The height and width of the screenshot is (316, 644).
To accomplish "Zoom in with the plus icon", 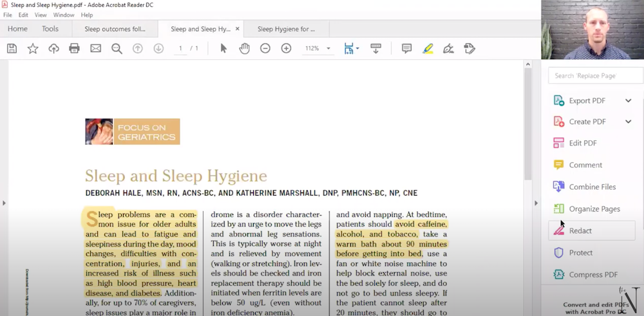I will pyautogui.click(x=287, y=48).
